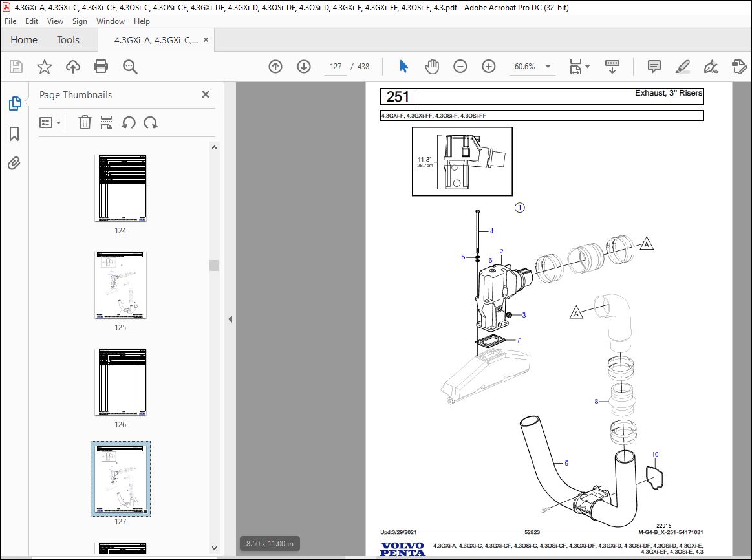The image size is (752, 560).
Task: Rotate page counterclockwise
Action: pos(129,123)
